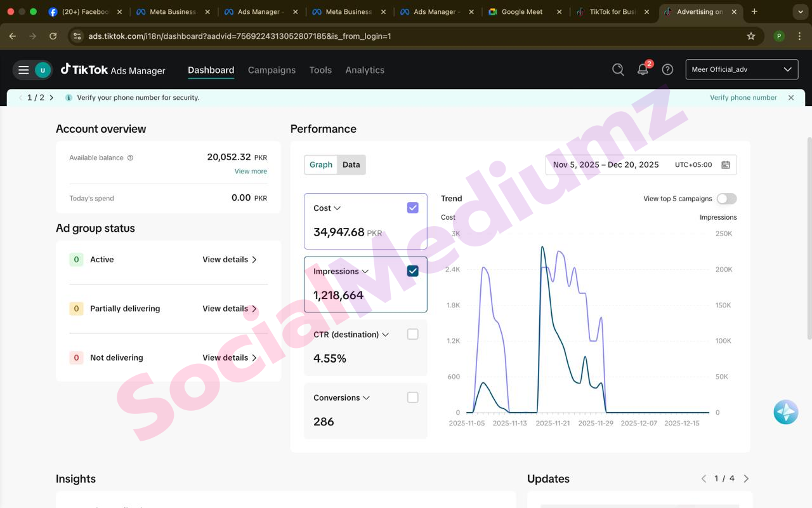Screen dimensions: 812x508
Task: Open the notifications bell
Action: tap(643, 70)
